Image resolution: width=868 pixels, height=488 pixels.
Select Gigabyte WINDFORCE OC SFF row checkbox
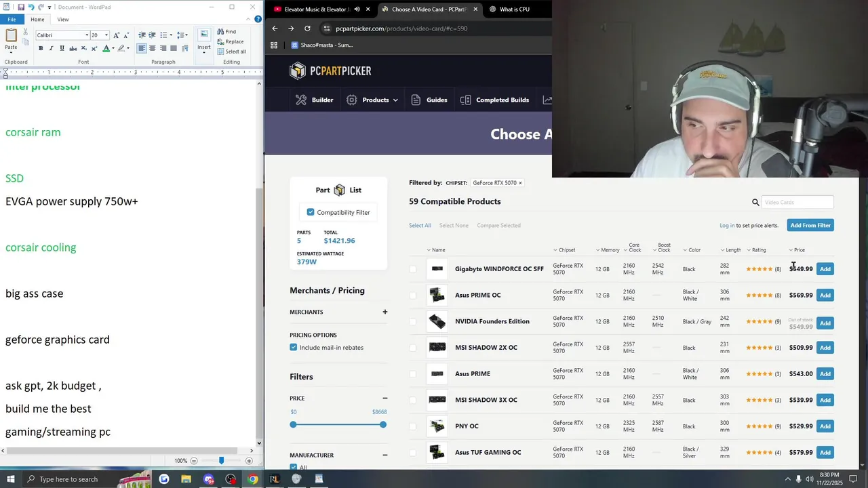pyautogui.click(x=412, y=269)
